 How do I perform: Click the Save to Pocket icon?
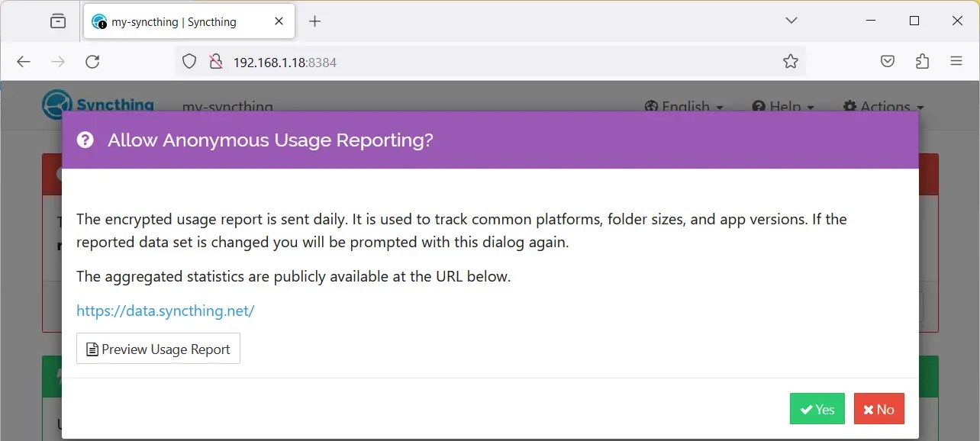[x=888, y=61]
